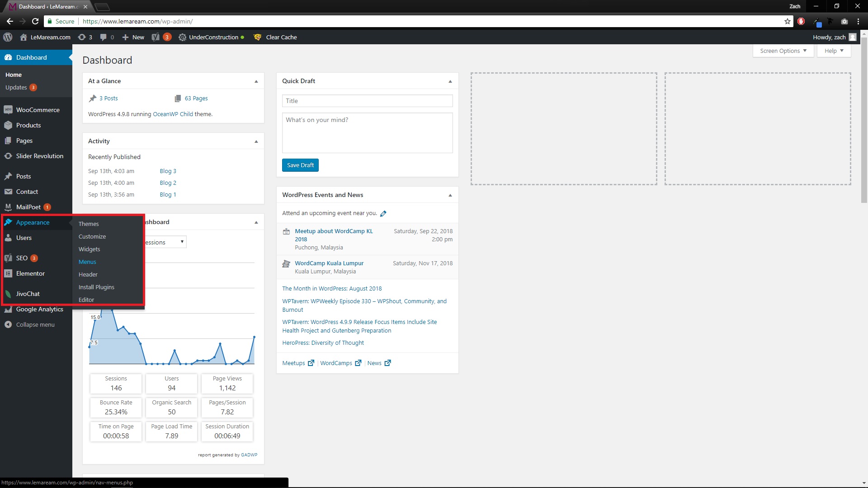Bookmark page with the star icon
The height and width of the screenshot is (488, 868).
coord(787,21)
